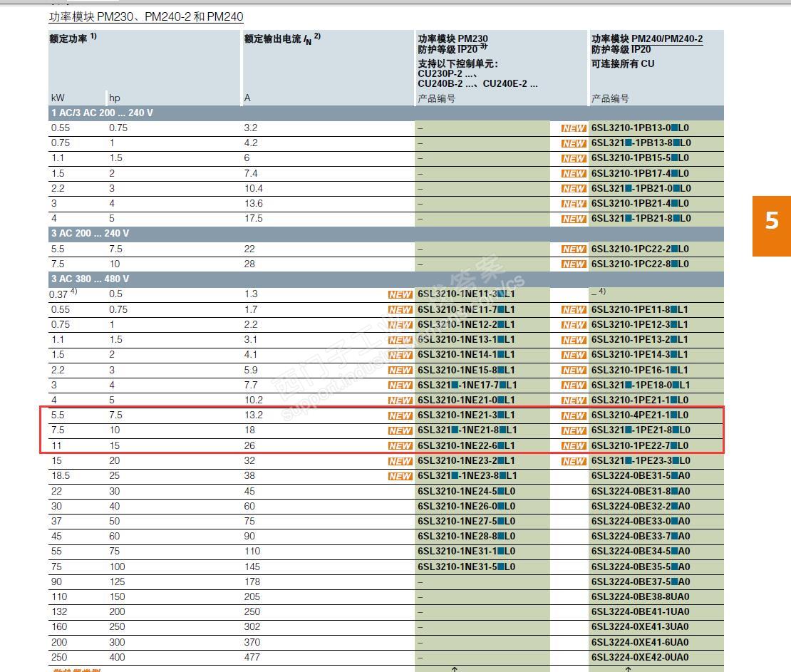Click the NEW badge beside 6SL3210-4PE21-1
Image resolution: width=791 pixels, height=672 pixels.
point(574,415)
